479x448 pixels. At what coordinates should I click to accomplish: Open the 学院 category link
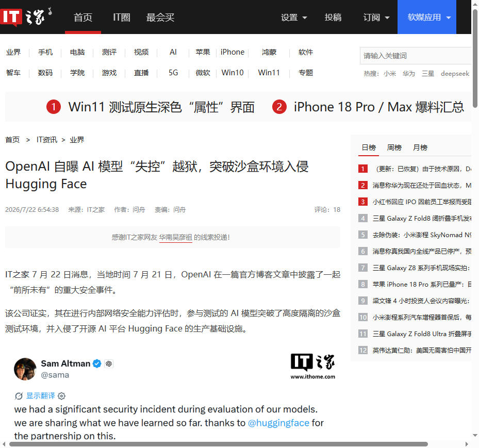(x=77, y=73)
